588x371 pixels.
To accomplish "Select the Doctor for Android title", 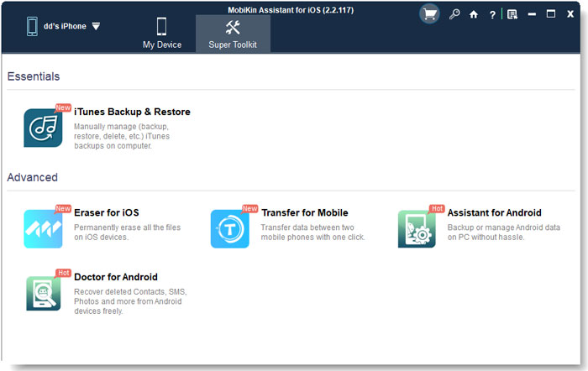I will [116, 277].
